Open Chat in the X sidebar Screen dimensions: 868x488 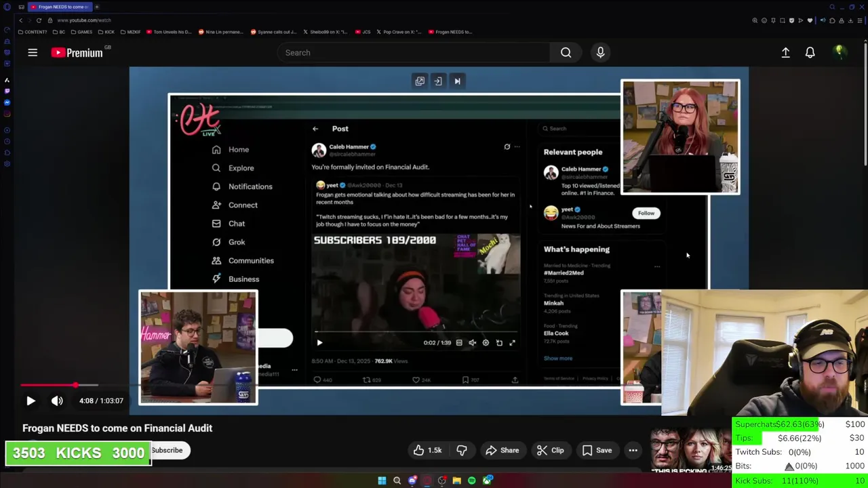[229, 224]
